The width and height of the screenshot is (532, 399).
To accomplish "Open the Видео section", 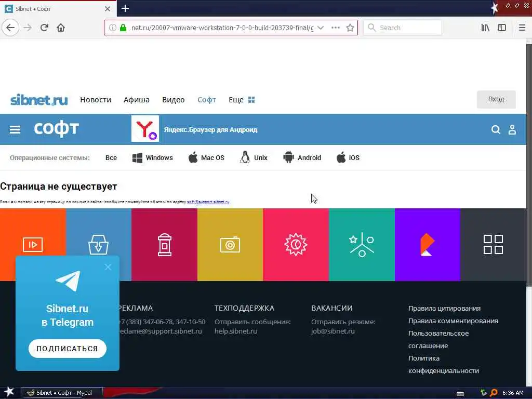I will [x=174, y=100].
